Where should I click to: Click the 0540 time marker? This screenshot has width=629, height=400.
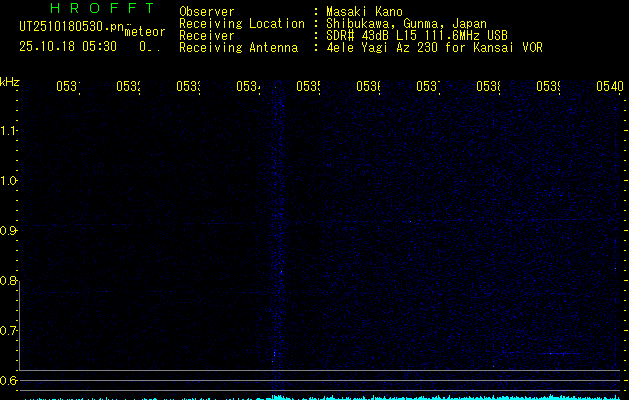coord(610,86)
